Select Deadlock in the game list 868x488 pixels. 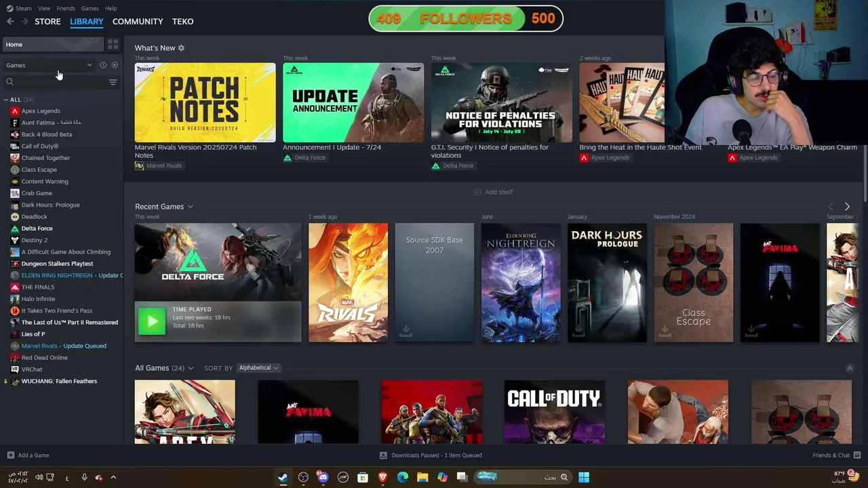point(34,217)
